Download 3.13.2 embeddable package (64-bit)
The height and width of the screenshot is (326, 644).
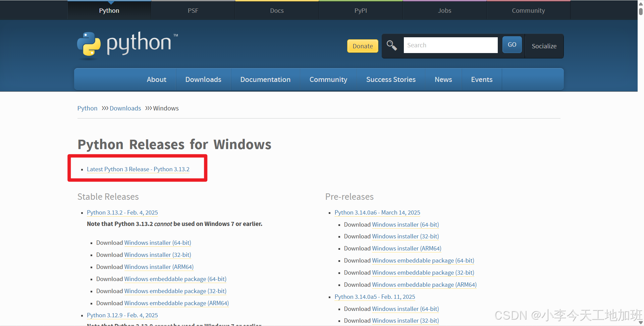[x=175, y=279]
